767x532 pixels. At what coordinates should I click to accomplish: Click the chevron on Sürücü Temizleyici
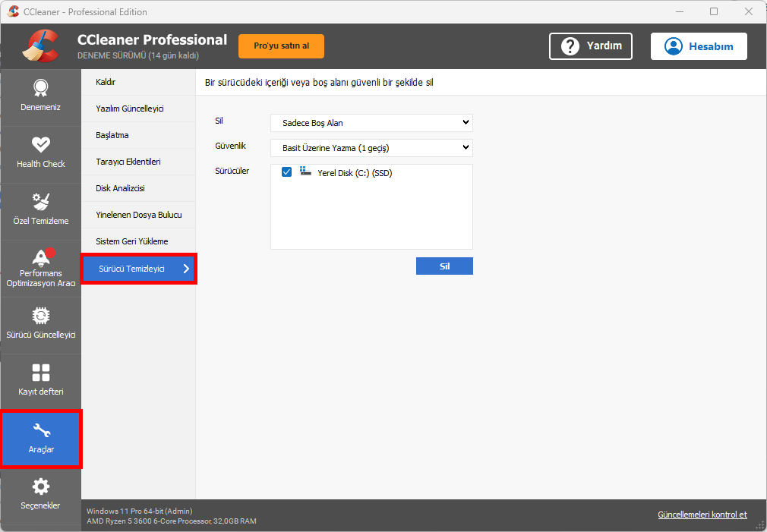(186, 269)
